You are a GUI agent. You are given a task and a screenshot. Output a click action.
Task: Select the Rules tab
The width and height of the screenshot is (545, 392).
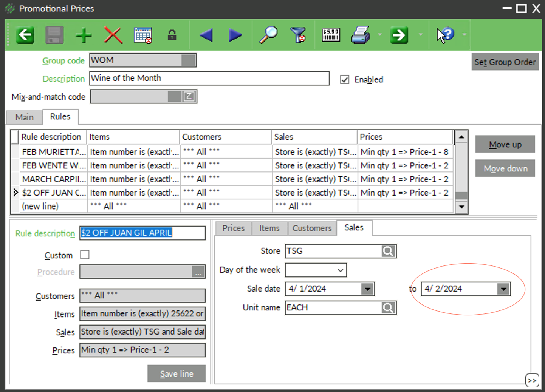pos(60,117)
